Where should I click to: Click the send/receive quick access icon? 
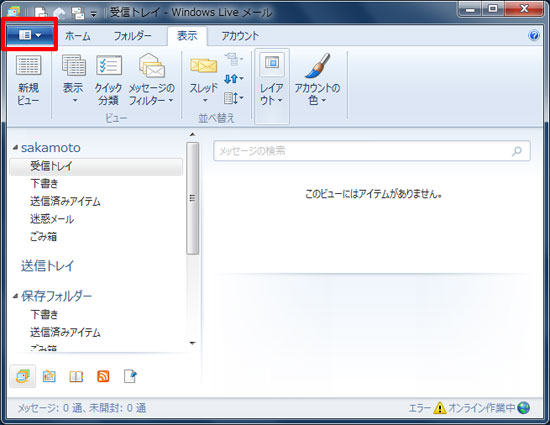point(78,13)
